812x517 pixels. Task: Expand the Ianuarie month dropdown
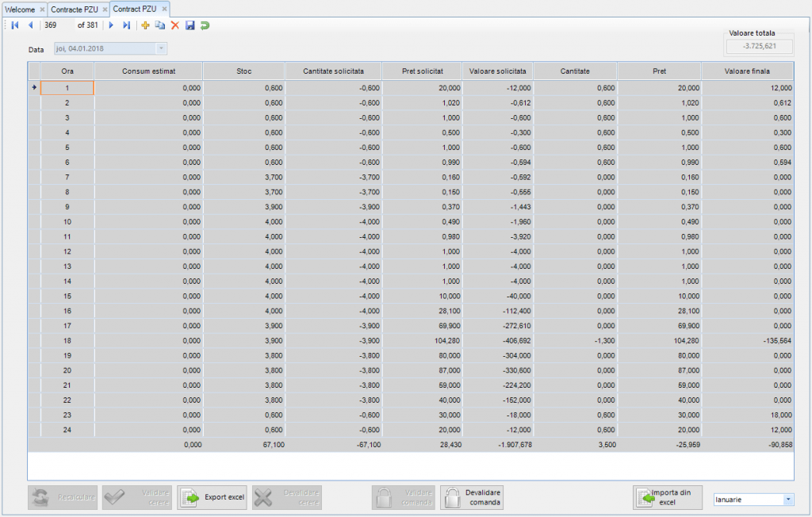(788, 500)
